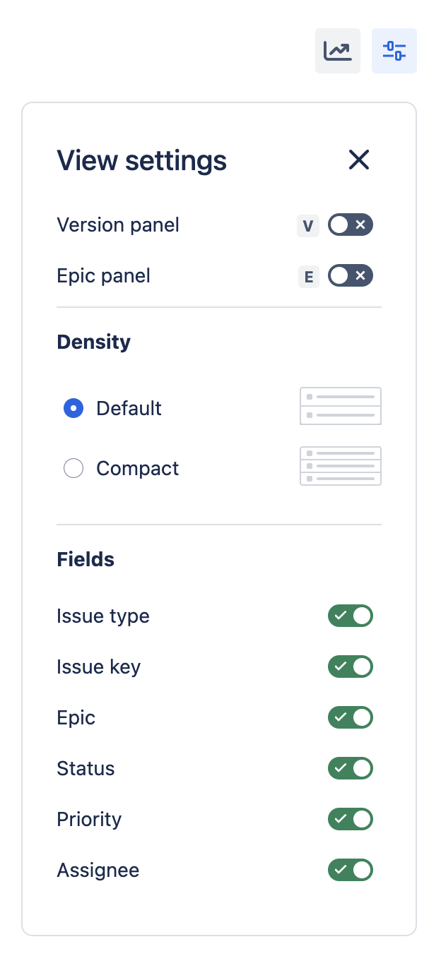Click the Compact label text

[138, 469]
